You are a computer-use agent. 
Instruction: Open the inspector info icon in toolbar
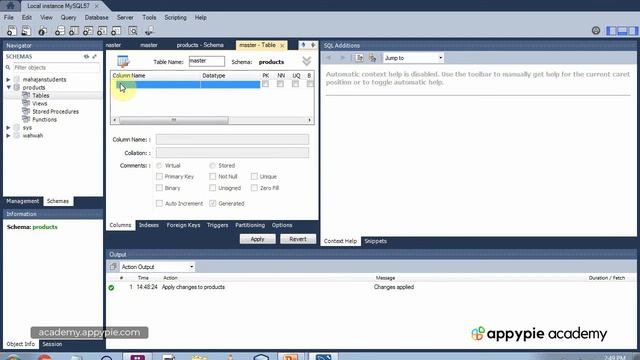pyautogui.click(x=42, y=31)
